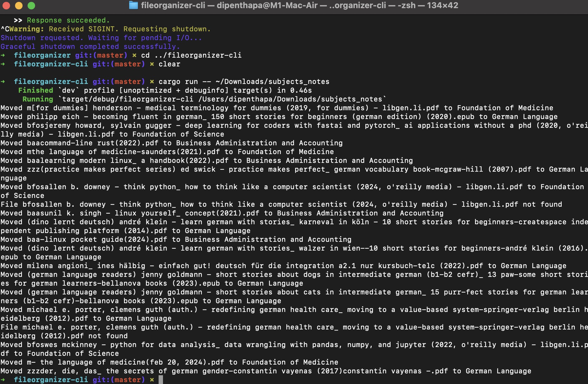The height and width of the screenshot is (384, 588).
Task: Click the red close traffic light button
Action: 6,5
